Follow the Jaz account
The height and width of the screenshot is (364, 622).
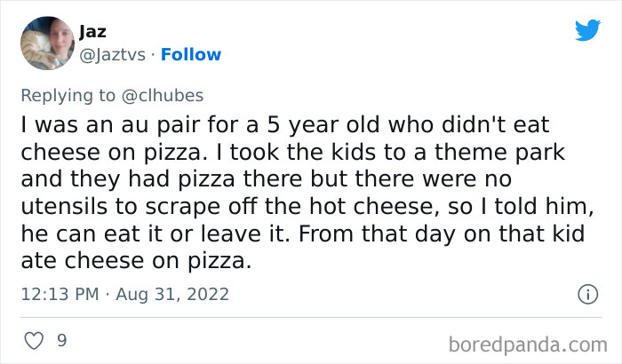point(192,55)
